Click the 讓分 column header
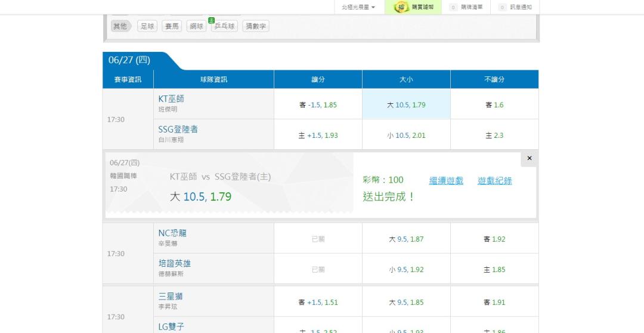 pyautogui.click(x=318, y=79)
